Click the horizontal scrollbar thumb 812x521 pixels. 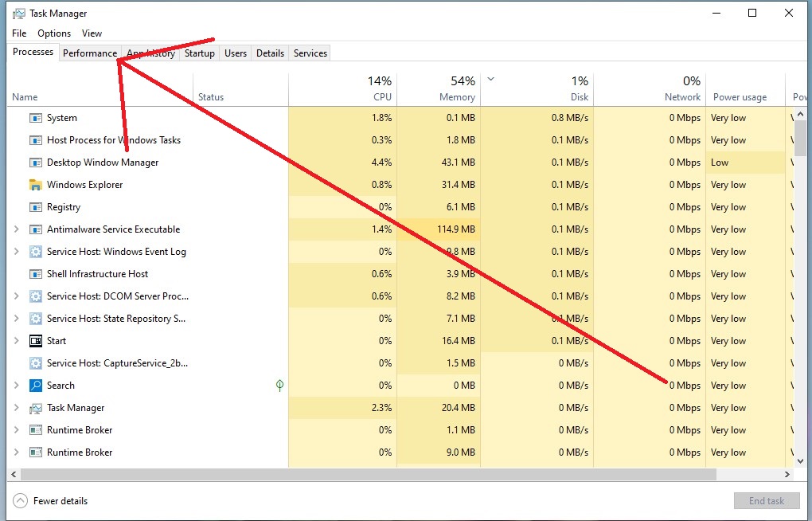pyautogui.click(x=369, y=474)
